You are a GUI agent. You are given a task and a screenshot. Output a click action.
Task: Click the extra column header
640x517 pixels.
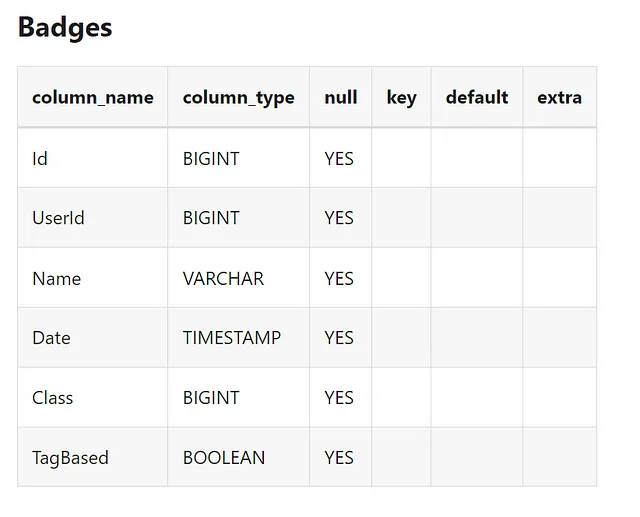click(x=560, y=97)
